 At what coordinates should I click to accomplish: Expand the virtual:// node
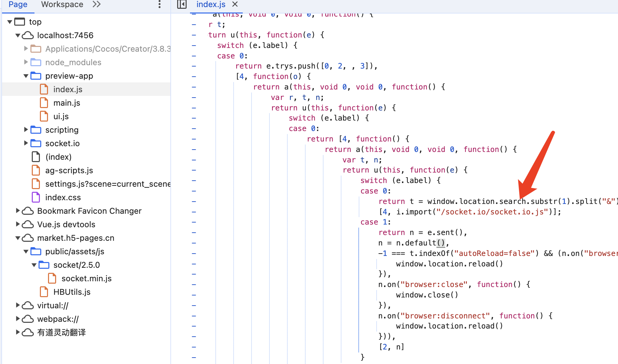(x=18, y=305)
